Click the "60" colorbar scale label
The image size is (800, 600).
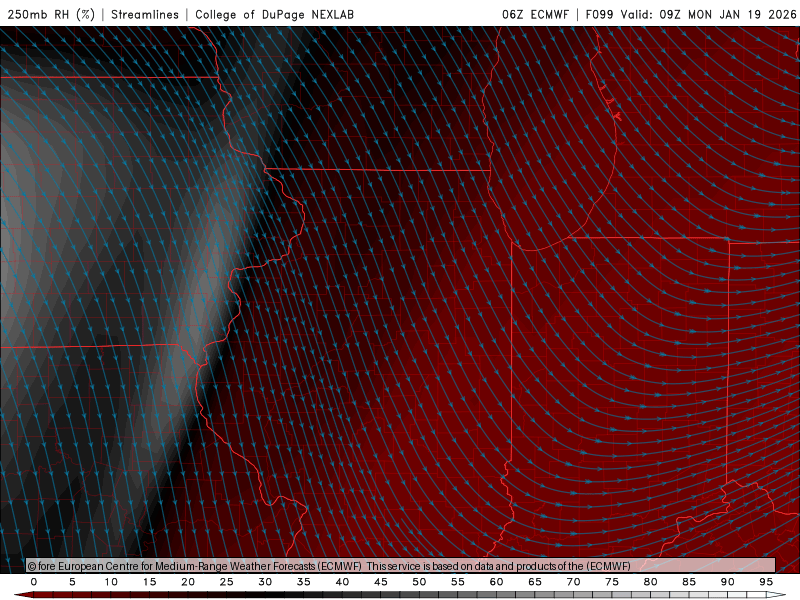[496, 582]
